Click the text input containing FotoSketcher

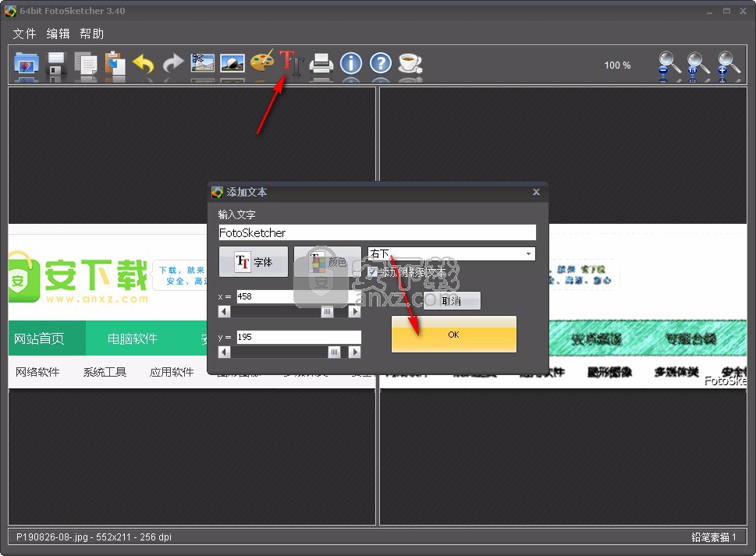point(377,232)
